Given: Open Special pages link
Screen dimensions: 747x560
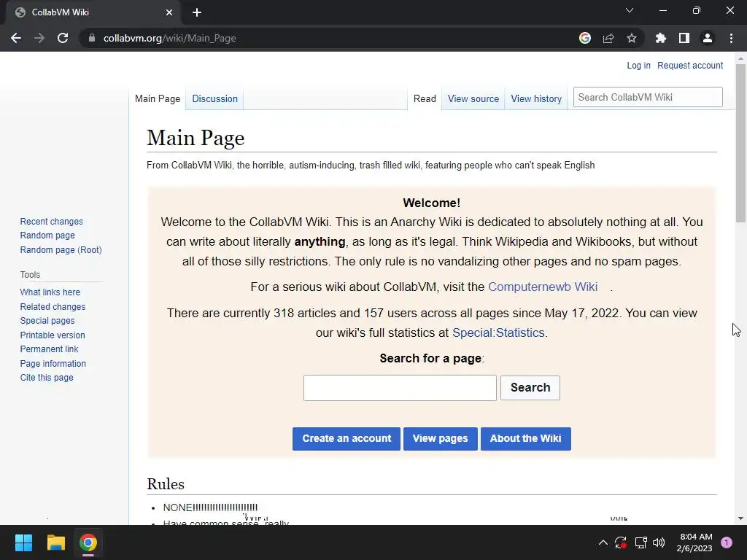Looking at the screenshot, I should coord(47,321).
